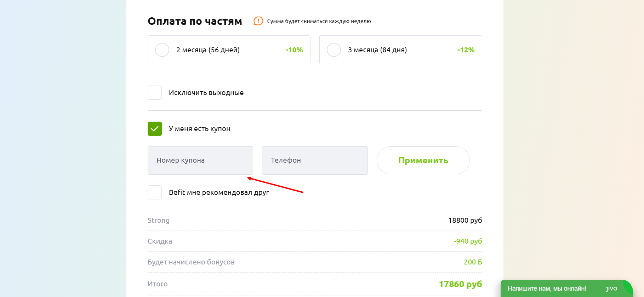Click the "Номер купона" input field
Image resolution: width=644 pixels, height=297 pixels.
click(200, 160)
